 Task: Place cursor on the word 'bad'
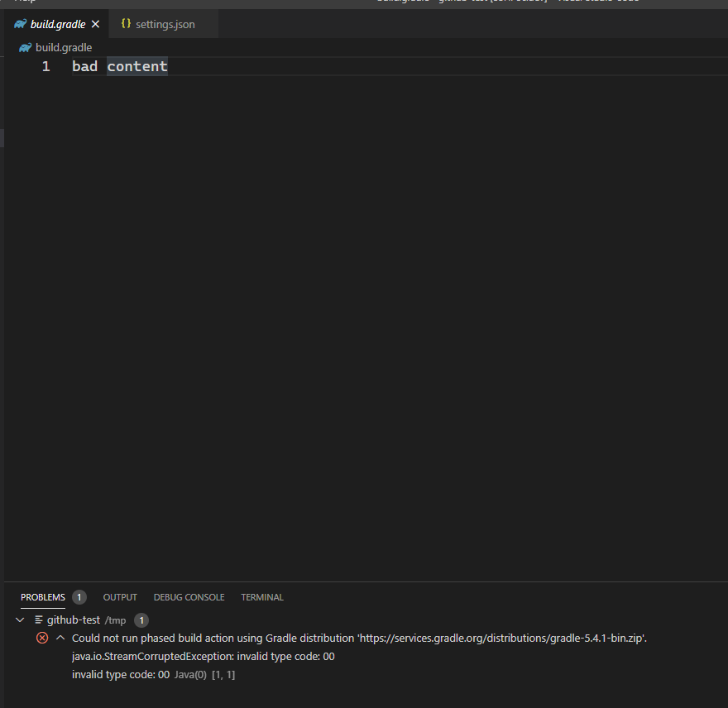[x=85, y=66]
